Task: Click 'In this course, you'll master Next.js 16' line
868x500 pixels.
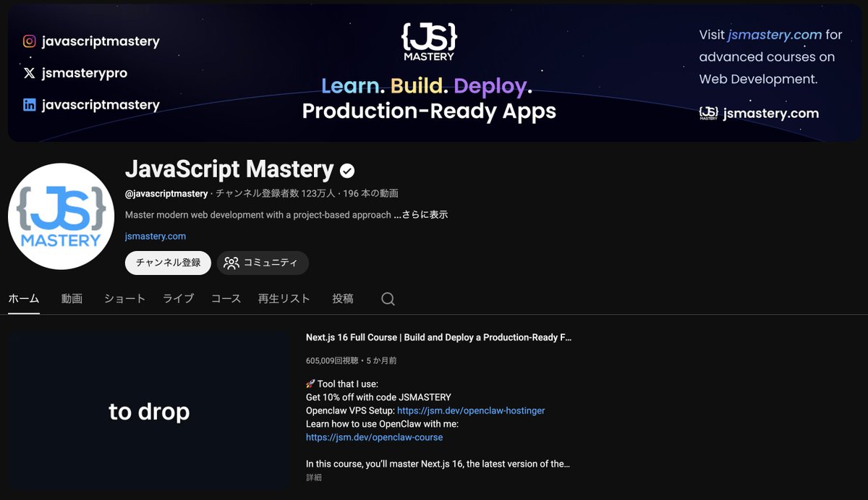Action: pyautogui.click(x=438, y=464)
